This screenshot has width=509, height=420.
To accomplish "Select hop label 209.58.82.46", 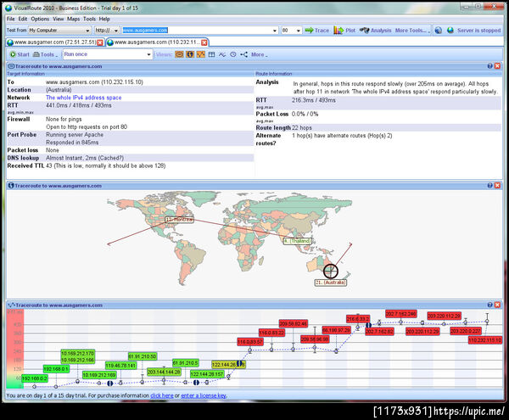I will [294, 323].
